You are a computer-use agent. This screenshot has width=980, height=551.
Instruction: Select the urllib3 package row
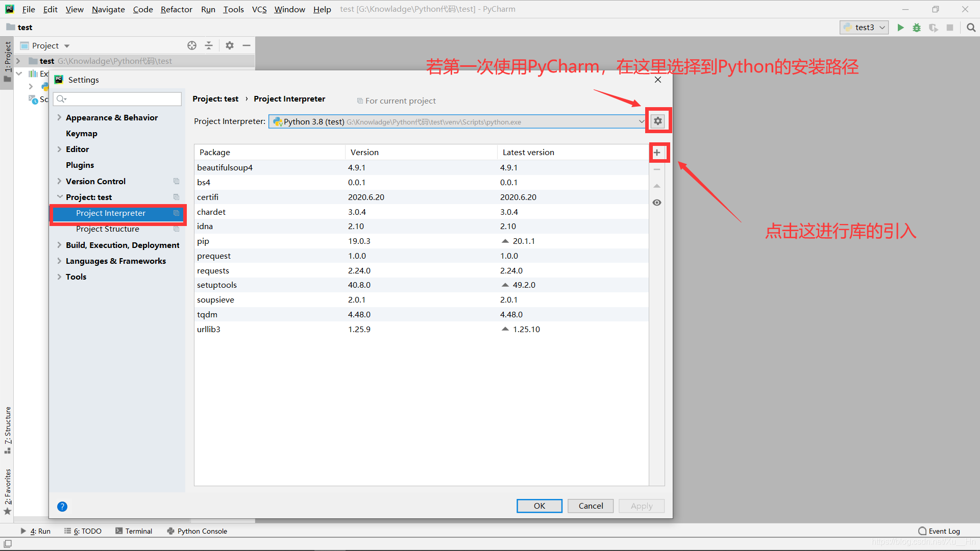[422, 330]
